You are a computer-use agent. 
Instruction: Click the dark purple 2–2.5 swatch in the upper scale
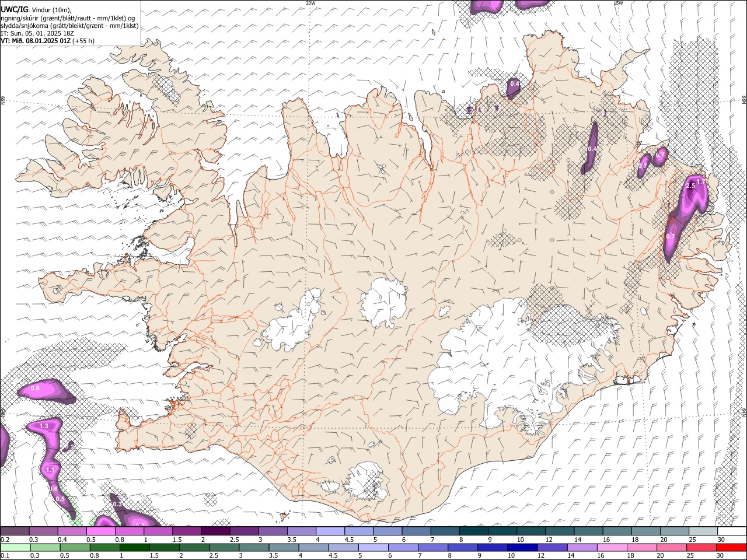point(215,531)
